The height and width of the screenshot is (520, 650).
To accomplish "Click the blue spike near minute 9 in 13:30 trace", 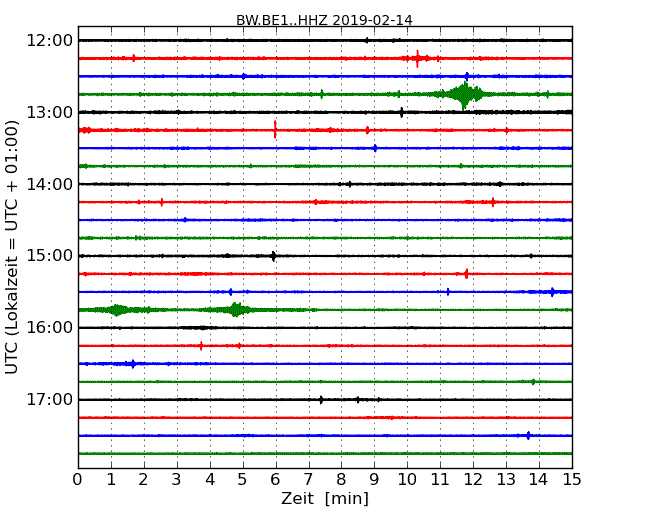I will pos(375,148).
